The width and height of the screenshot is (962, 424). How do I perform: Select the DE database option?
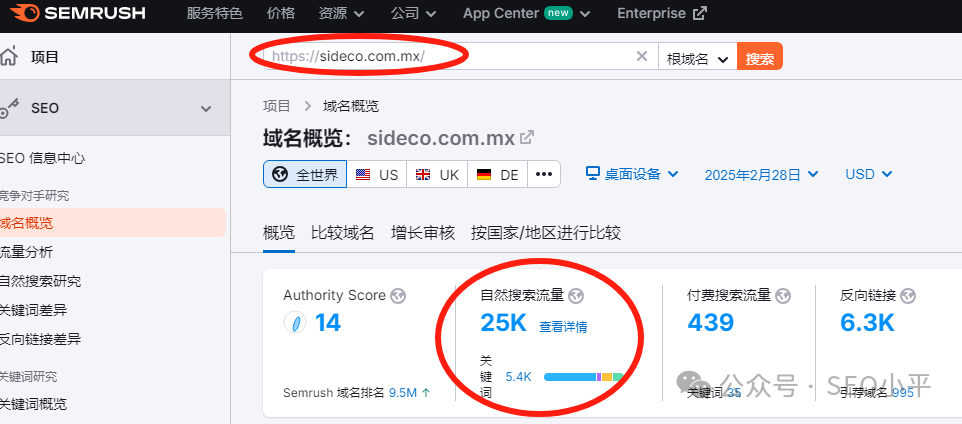[498, 174]
